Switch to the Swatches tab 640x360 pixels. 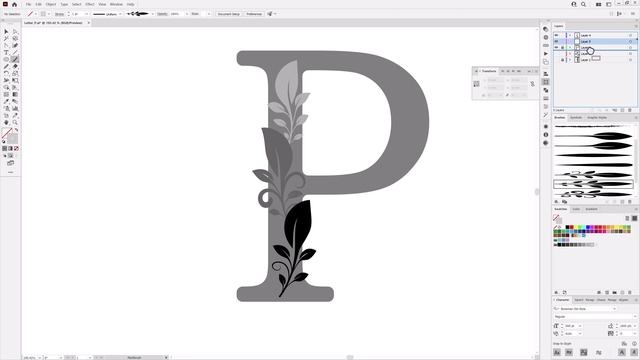(560, 209)
